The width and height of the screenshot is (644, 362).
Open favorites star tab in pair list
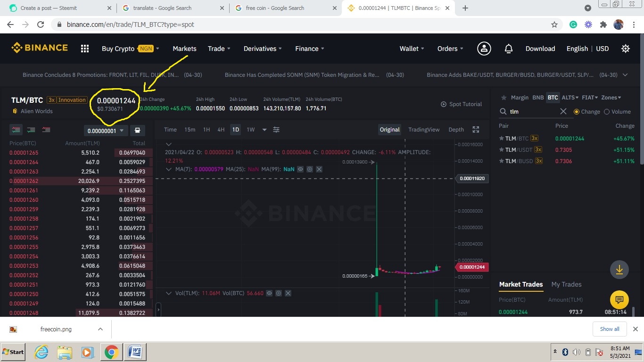pos(504,98)
